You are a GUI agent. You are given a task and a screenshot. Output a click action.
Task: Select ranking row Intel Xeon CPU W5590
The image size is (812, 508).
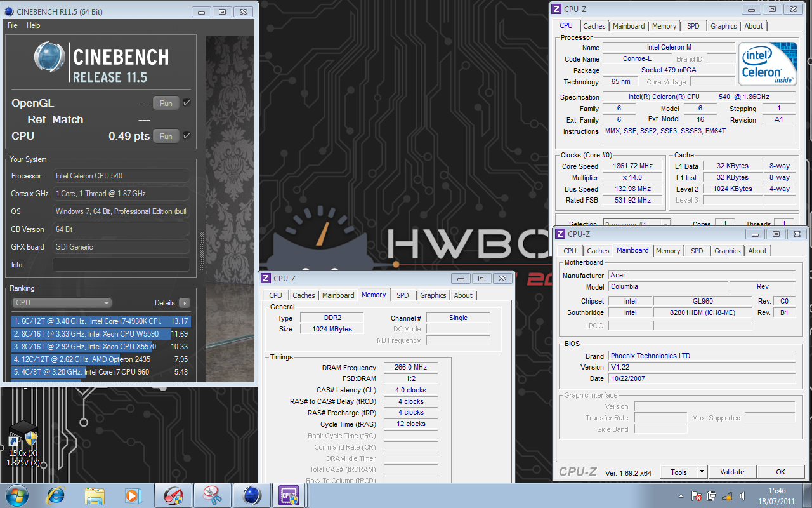click(x=101, y=334)
